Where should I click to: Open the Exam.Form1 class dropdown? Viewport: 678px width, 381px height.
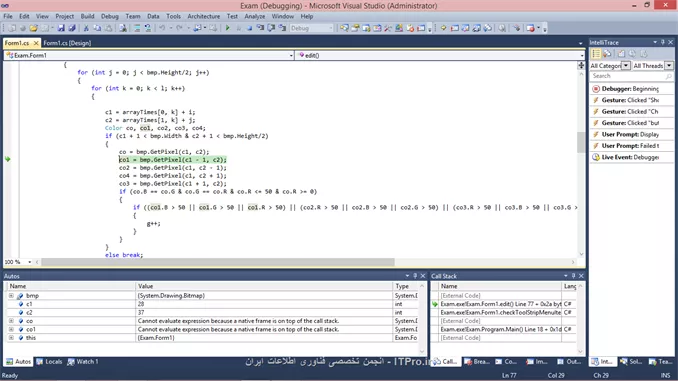coord(291,55)
